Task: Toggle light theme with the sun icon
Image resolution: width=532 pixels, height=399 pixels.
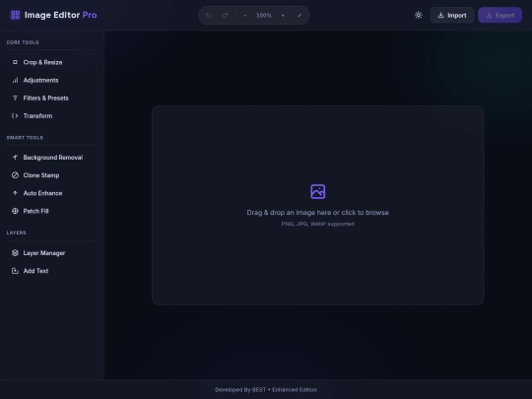Action: tap(419, 15)
